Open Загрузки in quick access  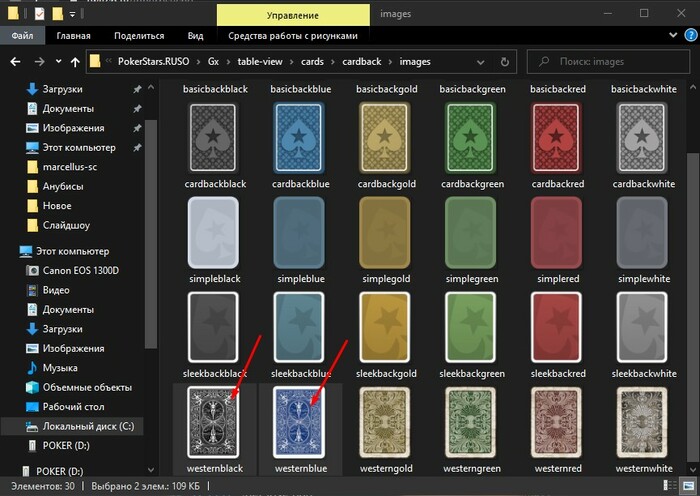[x=62, y=89]
